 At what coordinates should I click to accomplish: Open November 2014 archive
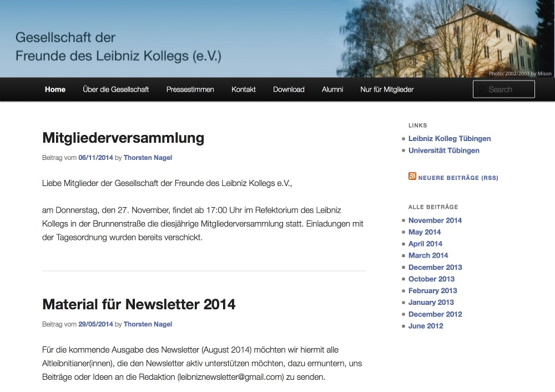[435, 220]
